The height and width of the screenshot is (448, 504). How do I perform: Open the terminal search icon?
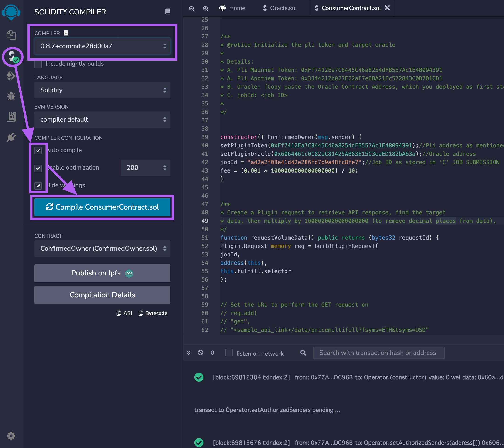coord(303,353)
